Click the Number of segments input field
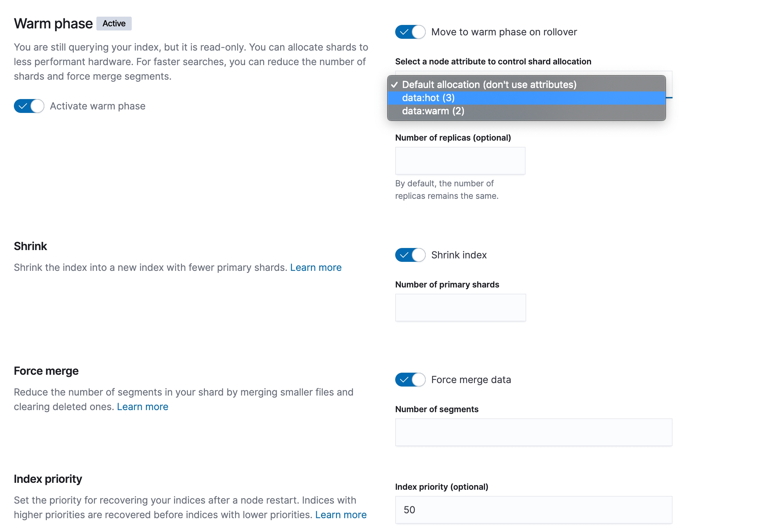 tap(534, 432)
